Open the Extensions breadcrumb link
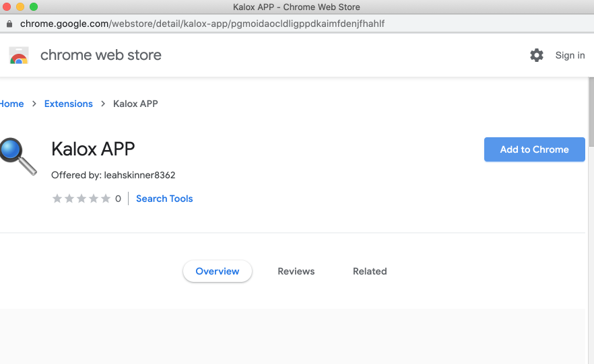 (68, 104)
